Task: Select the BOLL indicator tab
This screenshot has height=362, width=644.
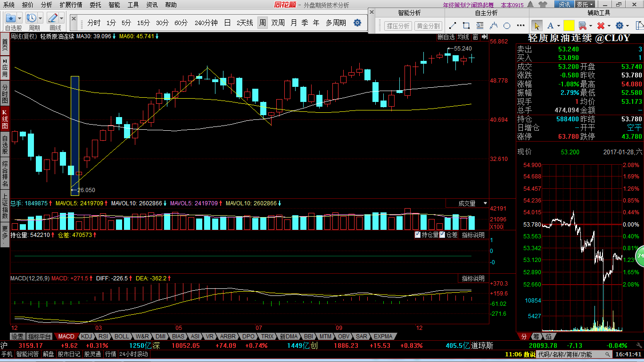Action: pos(122,337)
